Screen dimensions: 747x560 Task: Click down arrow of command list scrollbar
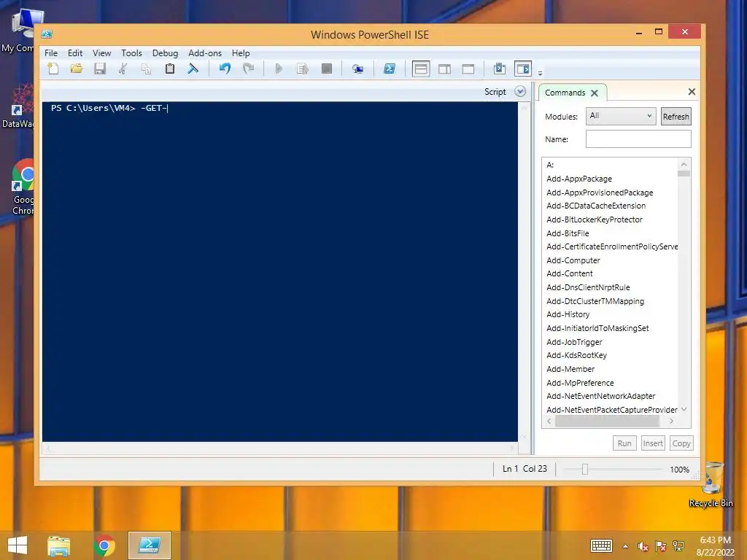click(x=684, y=409)
